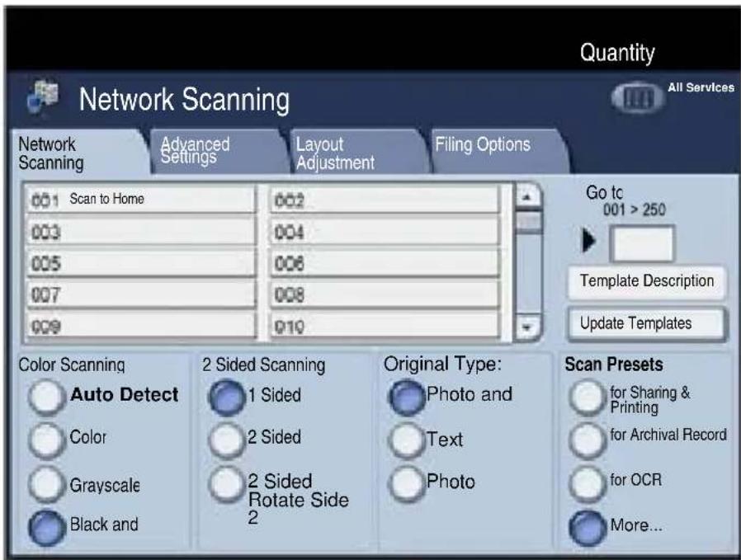Set original type to Text
Screen dimensions: 741x560
point(406,440)
